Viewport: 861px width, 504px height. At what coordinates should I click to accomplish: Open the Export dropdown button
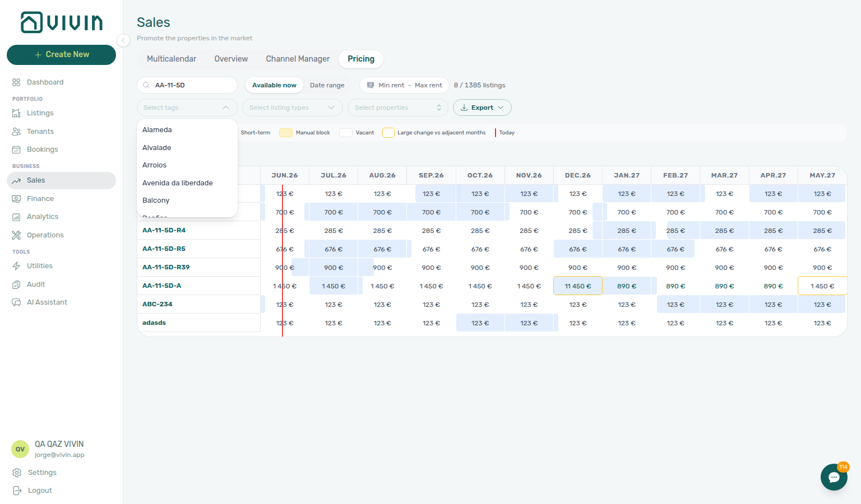tap(482, 108)
